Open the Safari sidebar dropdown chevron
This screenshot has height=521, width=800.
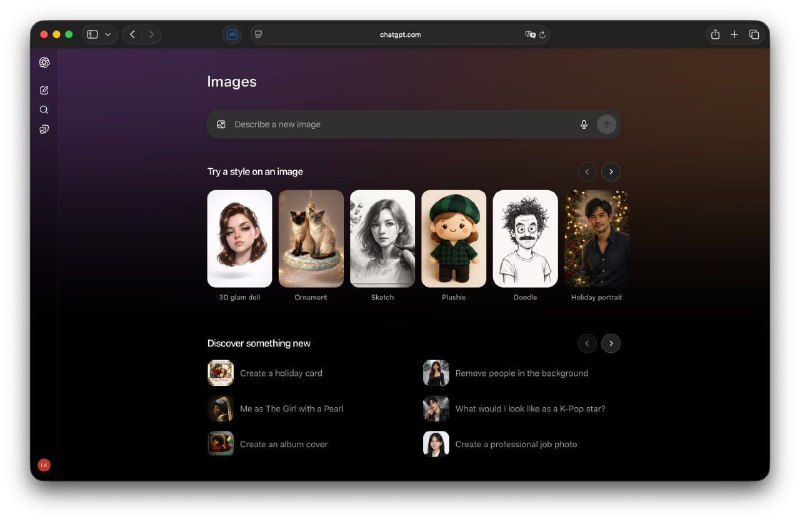tap(108, 34)
